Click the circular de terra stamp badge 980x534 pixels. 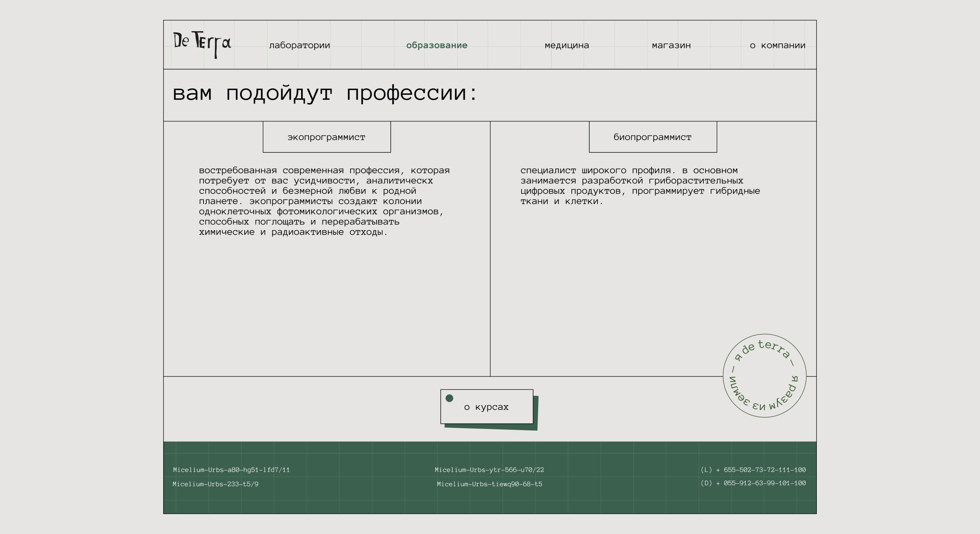764,376
